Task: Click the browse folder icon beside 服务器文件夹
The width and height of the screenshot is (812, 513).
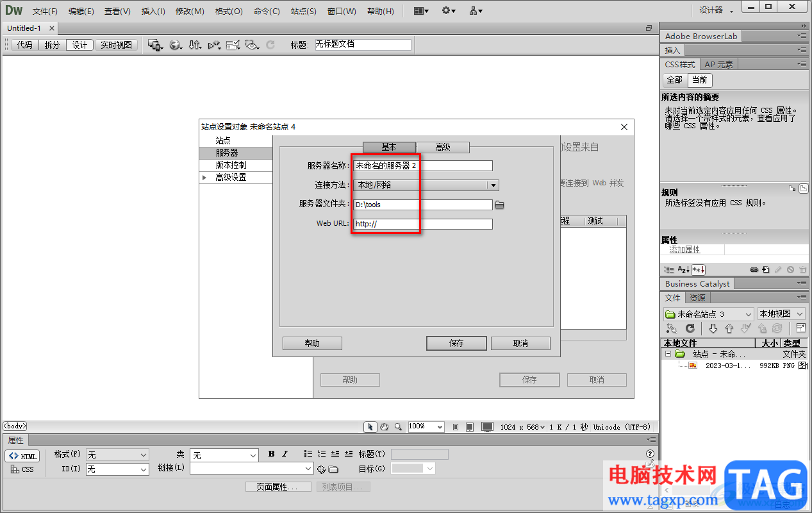Action: [500, 205]
